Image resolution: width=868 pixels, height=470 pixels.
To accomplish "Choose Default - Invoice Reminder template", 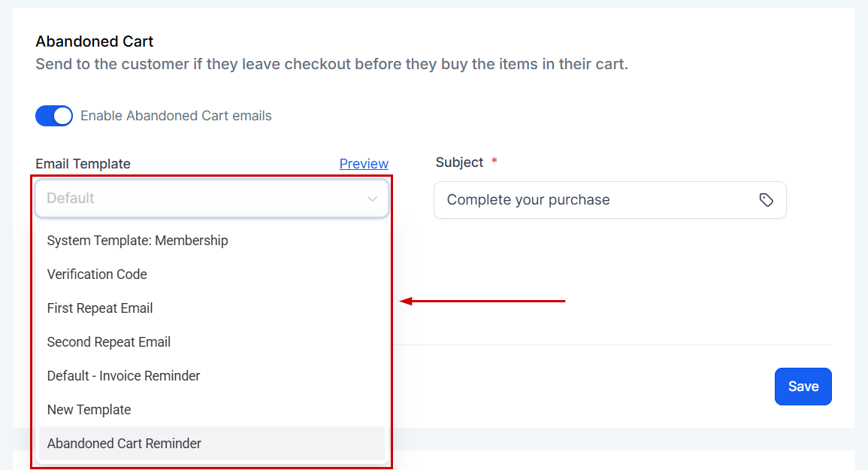I will (123, 376).
